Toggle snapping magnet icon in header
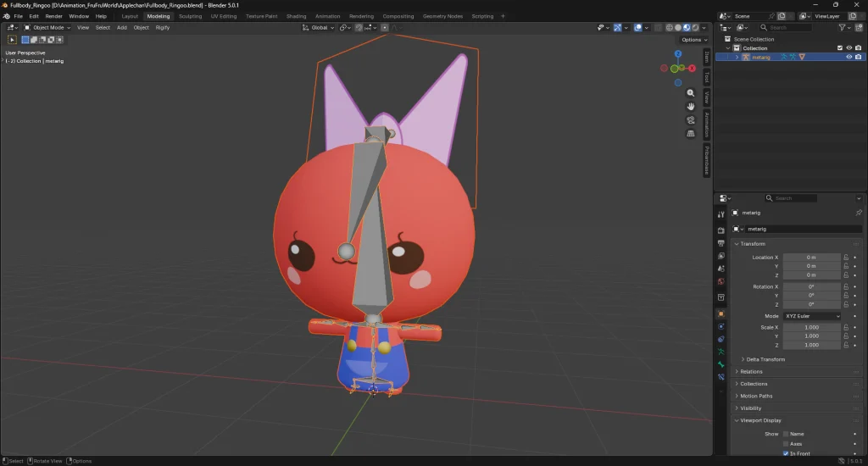The height and width of the screenshot is (466, 868). pos(359,28)
